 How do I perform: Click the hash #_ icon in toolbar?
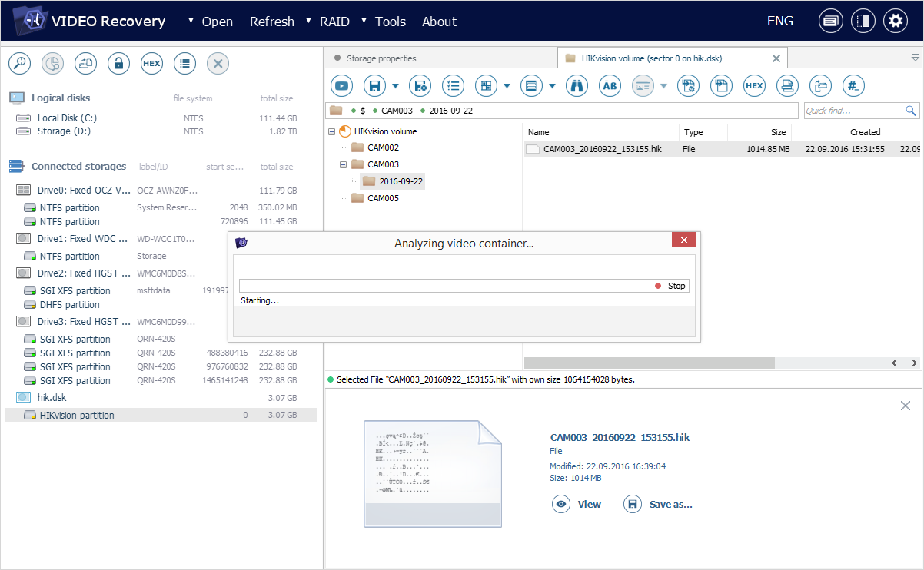(x=854, y=86)
